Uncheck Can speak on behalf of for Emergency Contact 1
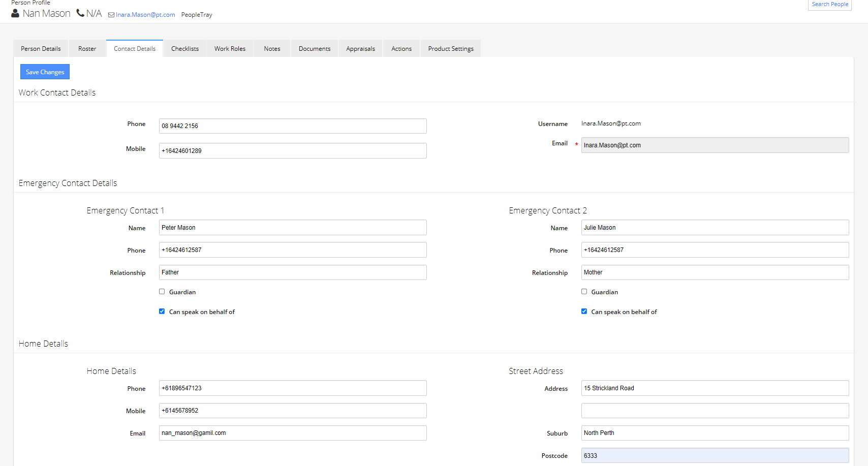868x466 pixels. (162, 311)
